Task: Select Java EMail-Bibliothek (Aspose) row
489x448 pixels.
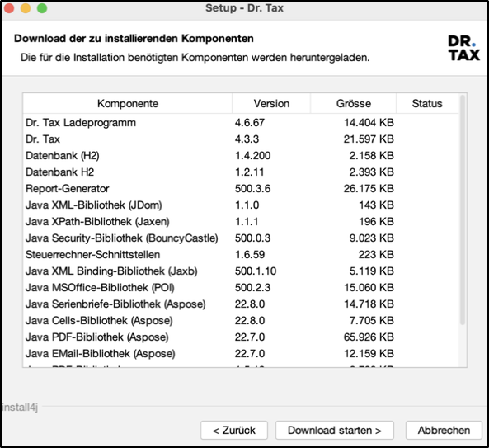Action: (241, 354)
